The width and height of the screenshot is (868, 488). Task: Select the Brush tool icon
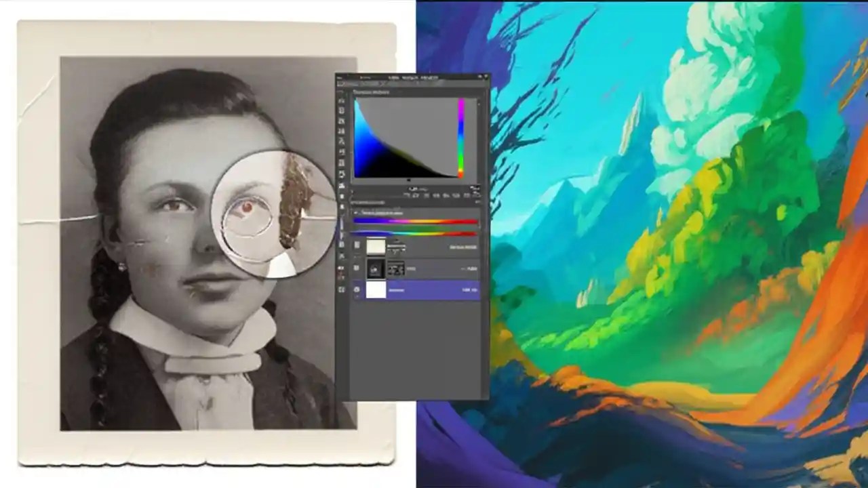(340, 169)
